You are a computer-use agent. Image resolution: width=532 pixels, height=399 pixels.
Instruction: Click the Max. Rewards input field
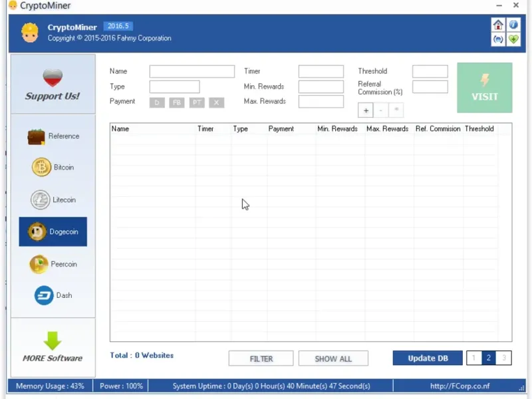pos(321,102)
